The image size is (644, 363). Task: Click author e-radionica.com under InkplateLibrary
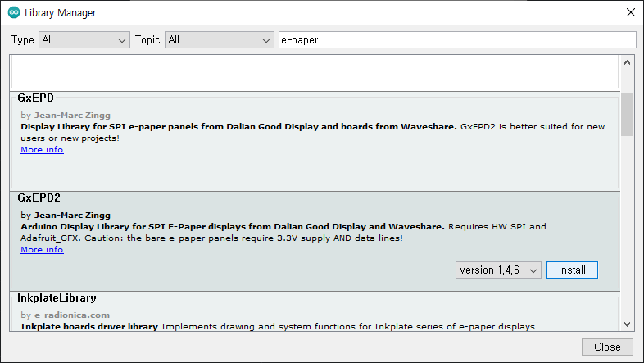click(x=72, y=315)
